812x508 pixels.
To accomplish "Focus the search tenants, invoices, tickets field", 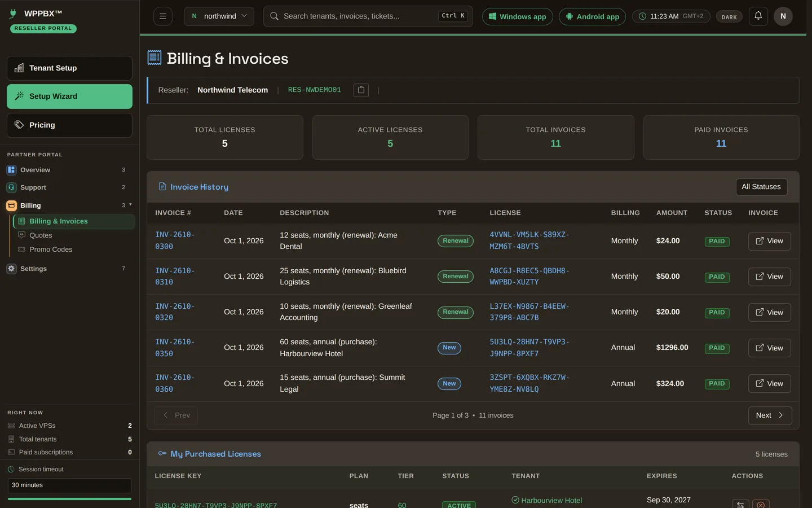I will point(368,16).
